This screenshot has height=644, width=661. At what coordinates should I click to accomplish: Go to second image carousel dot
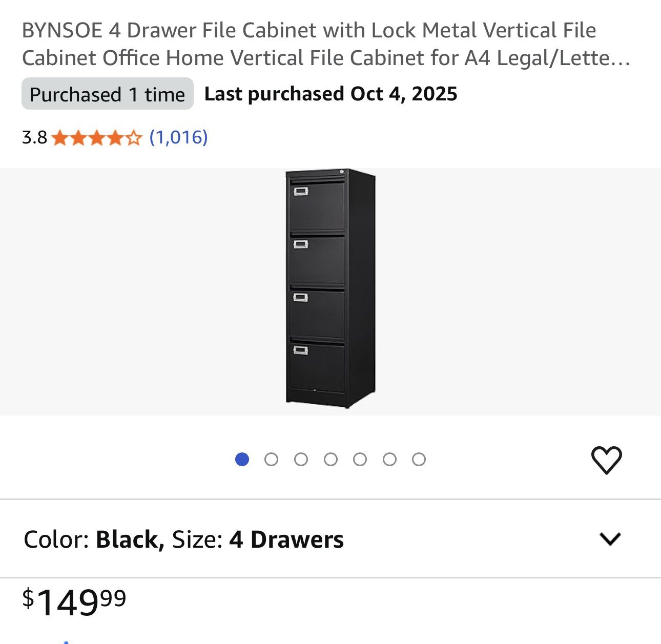[272, 460]
